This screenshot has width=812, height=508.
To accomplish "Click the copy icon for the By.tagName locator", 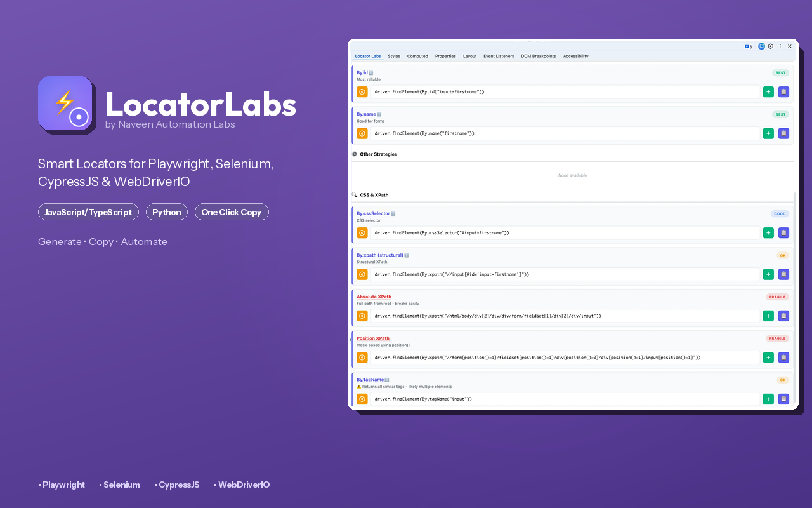I will (x=783, y=399).
